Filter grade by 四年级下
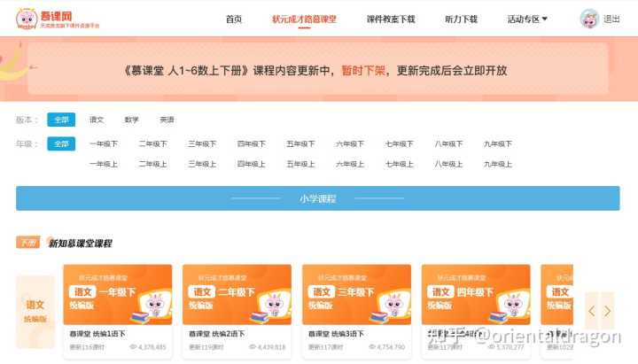The width and height of the screenshot is (638, 364). 251,144
